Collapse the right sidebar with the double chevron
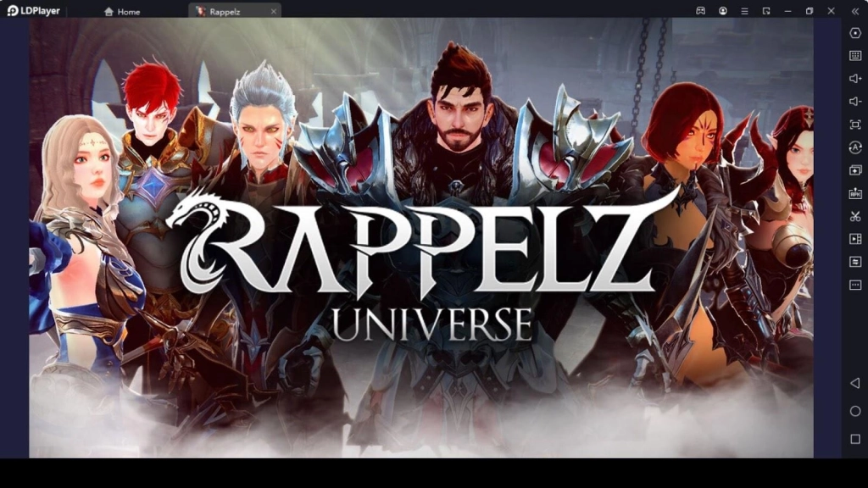Viewport: 868px width, 488px height. (x=854, y=11)
